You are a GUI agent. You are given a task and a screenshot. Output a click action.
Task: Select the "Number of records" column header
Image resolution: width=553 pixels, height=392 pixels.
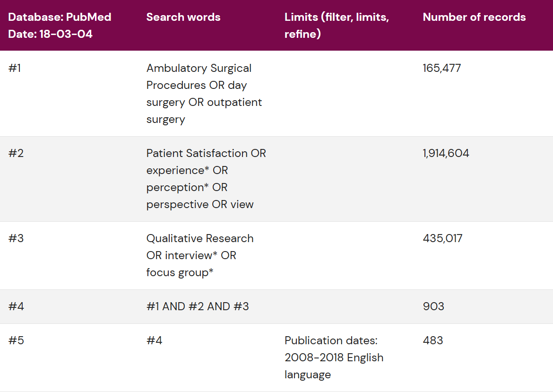click(x=474, y=17)
